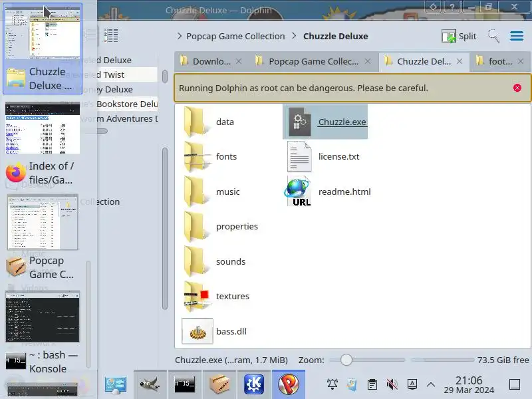The width and height of the screenshot is (532, 399).
Task: Click the Chuzzle.exe status bar text
Action: click(x=231, y=360)
